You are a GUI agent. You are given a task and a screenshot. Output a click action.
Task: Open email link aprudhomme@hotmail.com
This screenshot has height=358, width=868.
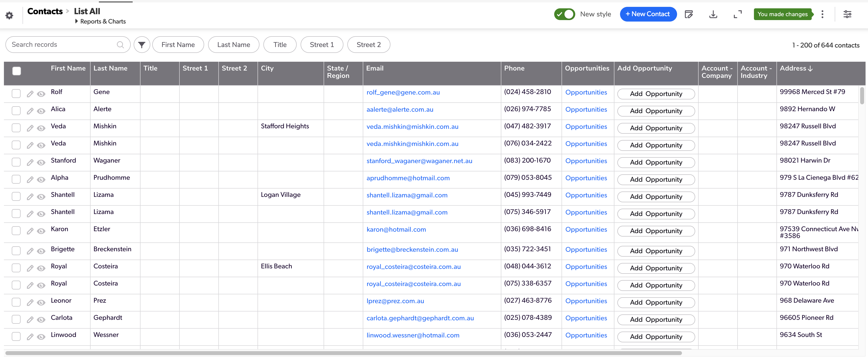pyautogui.click(x=408, y=178)
